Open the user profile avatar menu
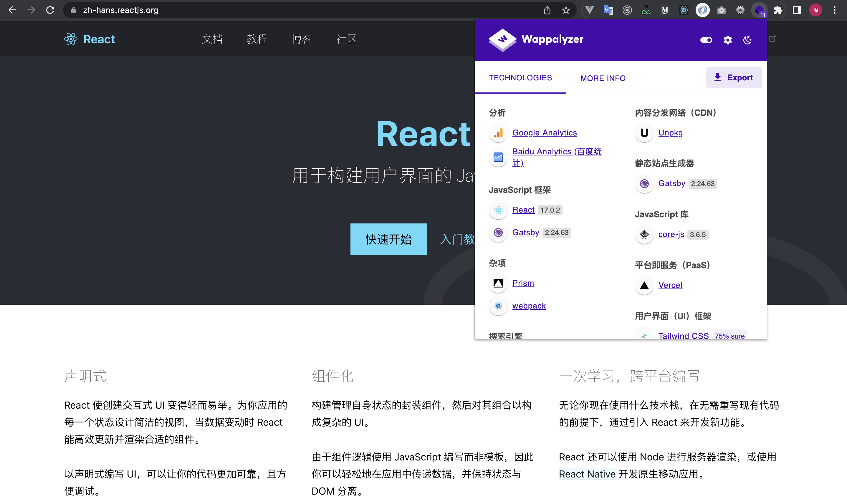 pyautogui.click(x=815, y=10)
